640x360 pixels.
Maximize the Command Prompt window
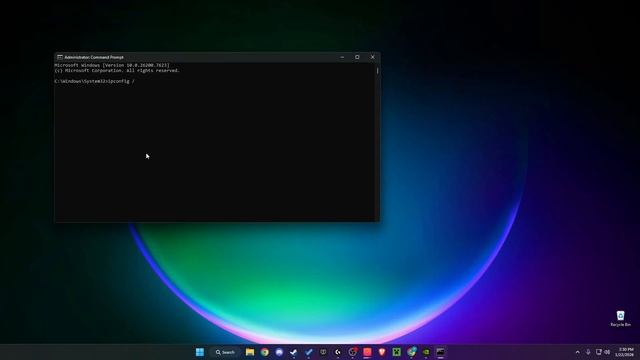357,57
